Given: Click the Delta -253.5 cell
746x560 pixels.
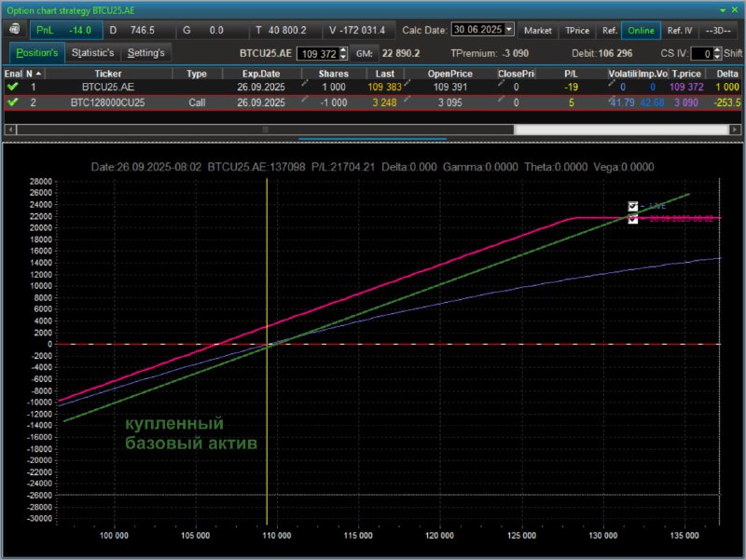Looking at the screenshot, I should click(x=727, y=102).
